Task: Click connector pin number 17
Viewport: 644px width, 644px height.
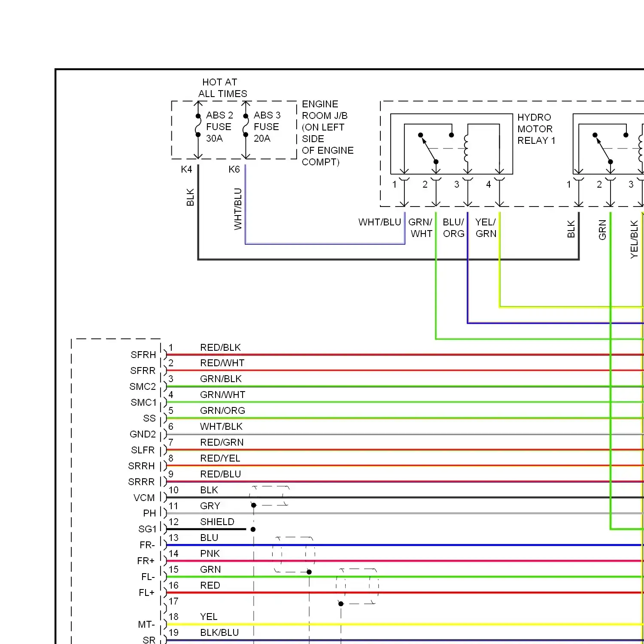Action: 173,601
